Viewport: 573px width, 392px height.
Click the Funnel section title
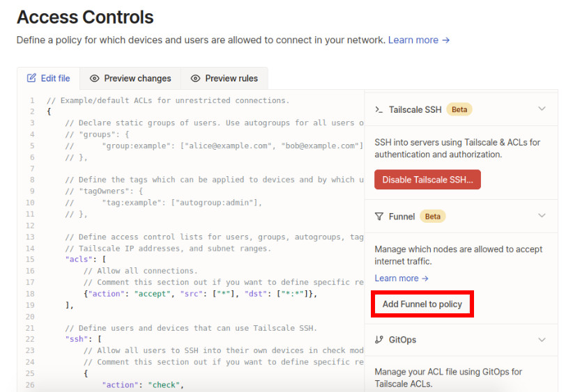[402, 217]
